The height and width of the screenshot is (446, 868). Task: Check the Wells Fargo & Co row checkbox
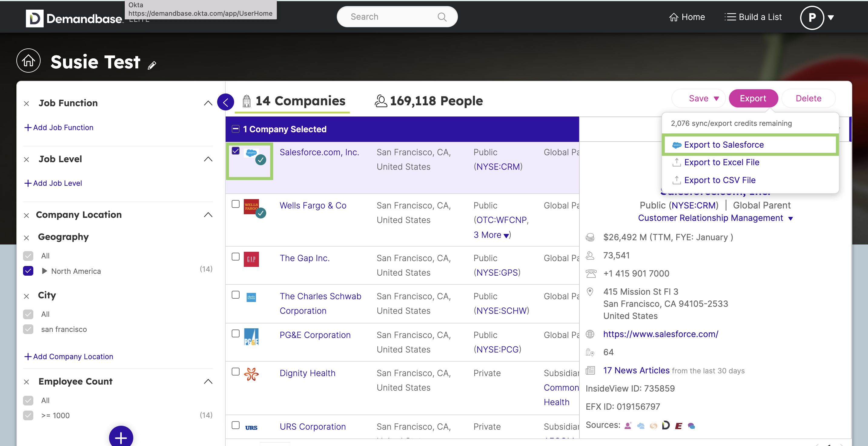[x=236, y=204]
